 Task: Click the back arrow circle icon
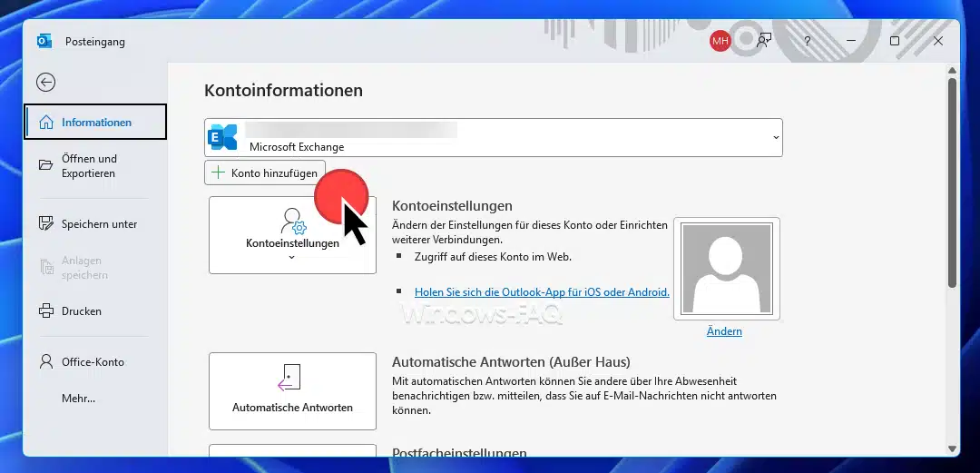pyautogui.click(x=45, y=82)
